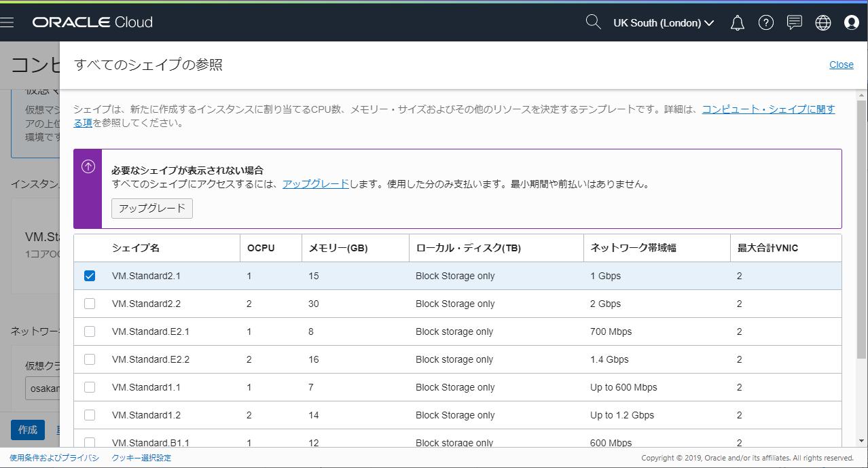Open the search magnifier icon
The width and height of the screenshot is (868, 468).
pos(593,22)
